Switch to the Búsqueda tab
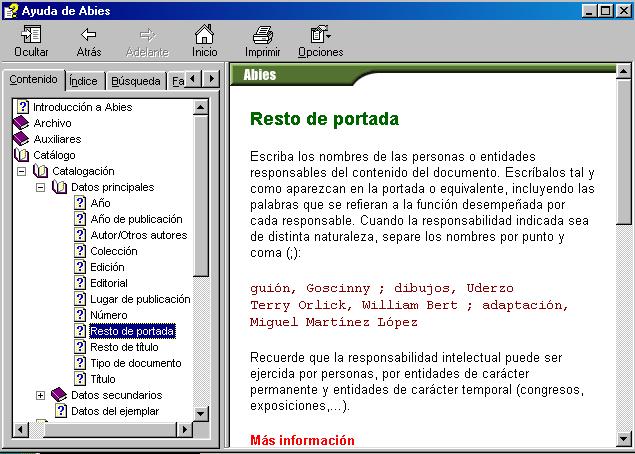 point(136,81)
